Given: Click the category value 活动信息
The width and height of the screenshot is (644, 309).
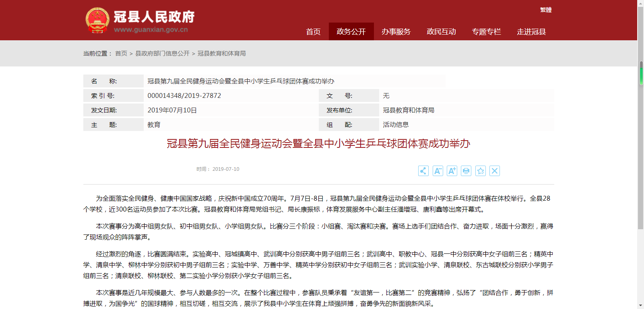Looking at the screenshot, I should point(396,124).
